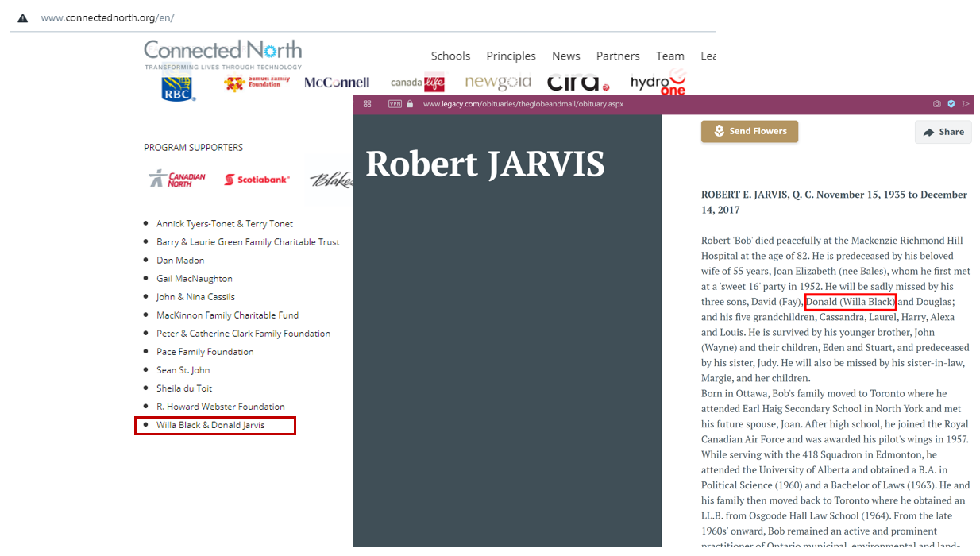Click the 'Dan Madon' supporter entry
Image resolution: width=980 pixels, height=556 pixels.
pyautogui.click(x=180, y=261)
